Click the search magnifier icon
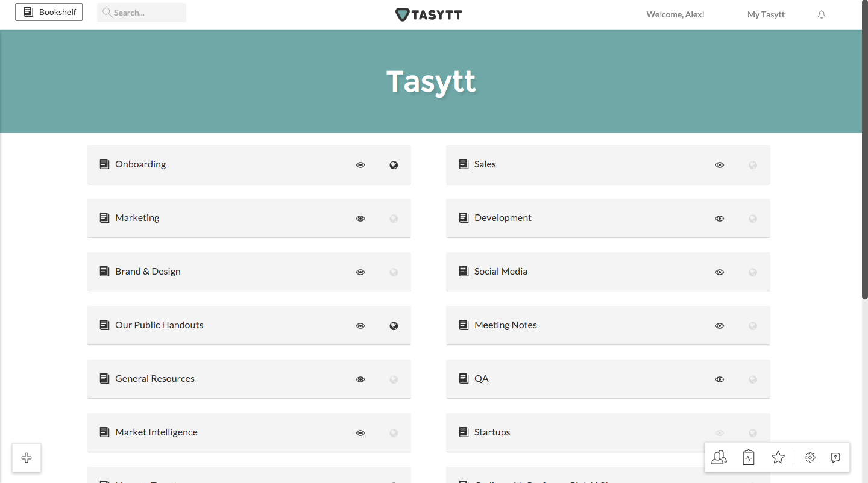The height and width of the screenshot is (483, 868). click(x=107, y=13)
